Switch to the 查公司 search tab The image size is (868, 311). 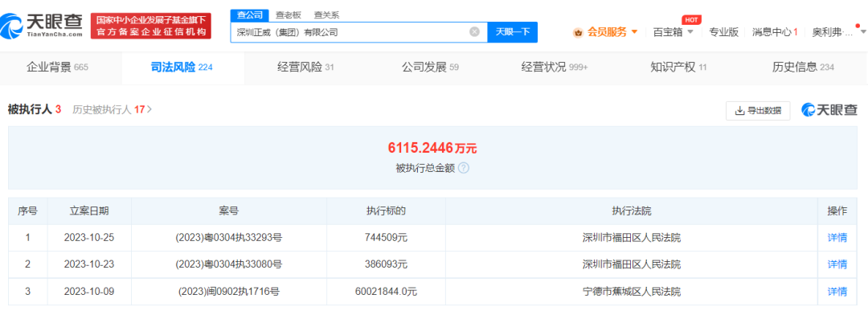[249, 15]
